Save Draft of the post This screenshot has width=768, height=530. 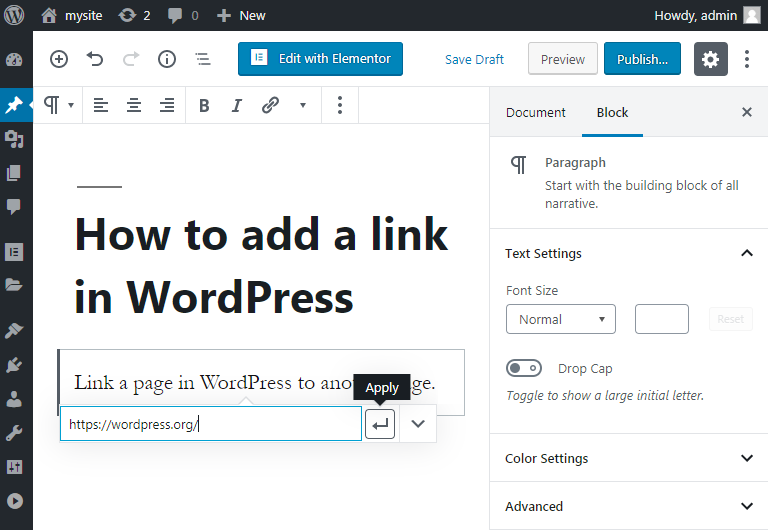474,59
